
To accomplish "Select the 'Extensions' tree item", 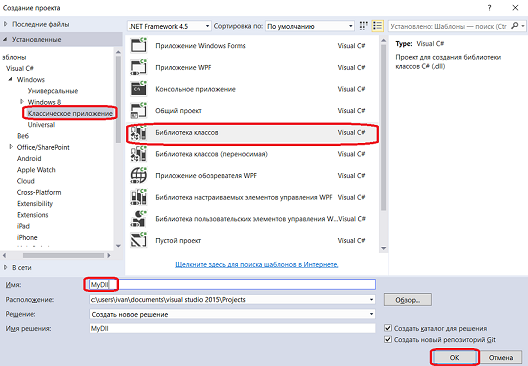I will 33,215.
